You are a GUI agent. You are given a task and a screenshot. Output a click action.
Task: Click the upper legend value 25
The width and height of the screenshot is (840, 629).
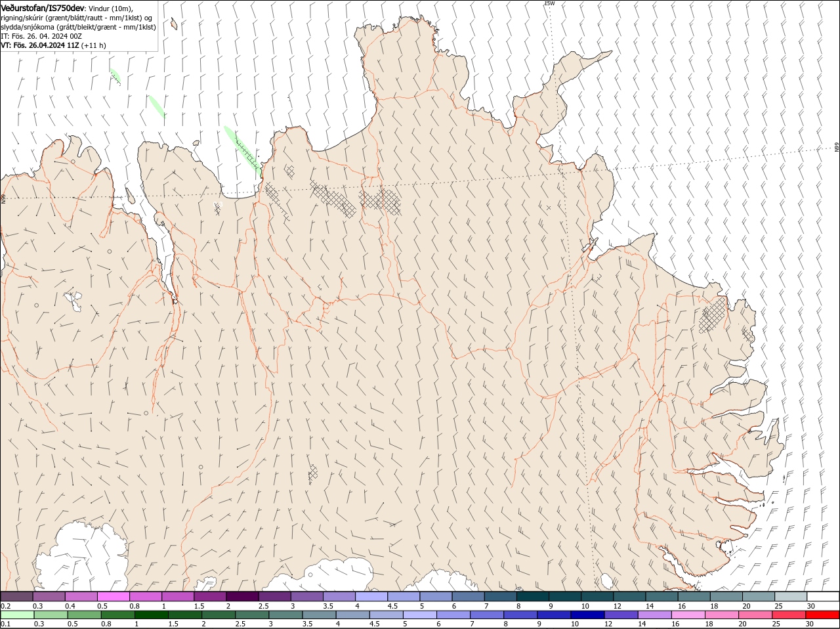[778, 606]
